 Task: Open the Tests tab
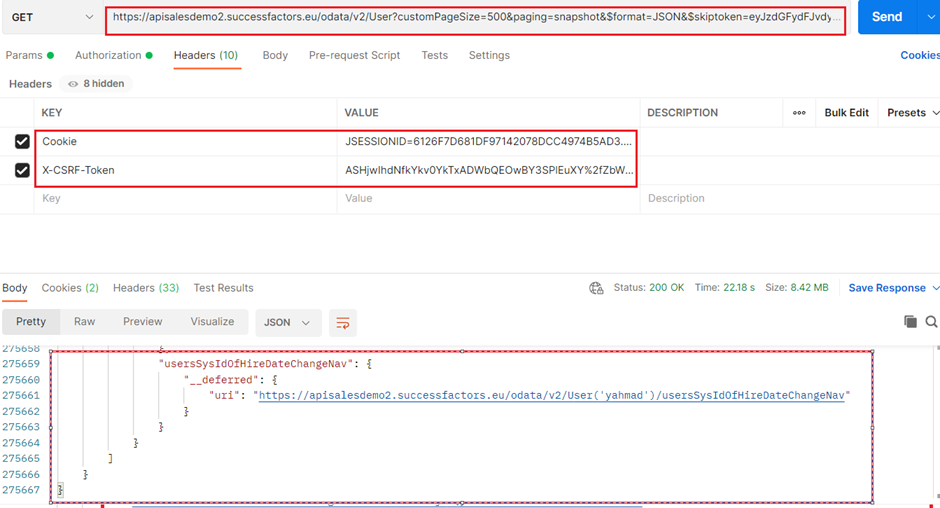click(x=435, y=55)
